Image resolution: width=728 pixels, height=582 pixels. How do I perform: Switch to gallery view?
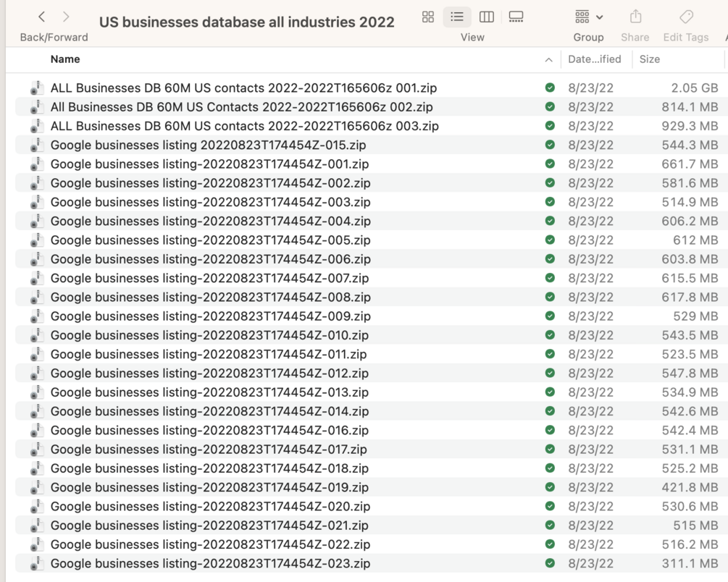pos(516,17)
